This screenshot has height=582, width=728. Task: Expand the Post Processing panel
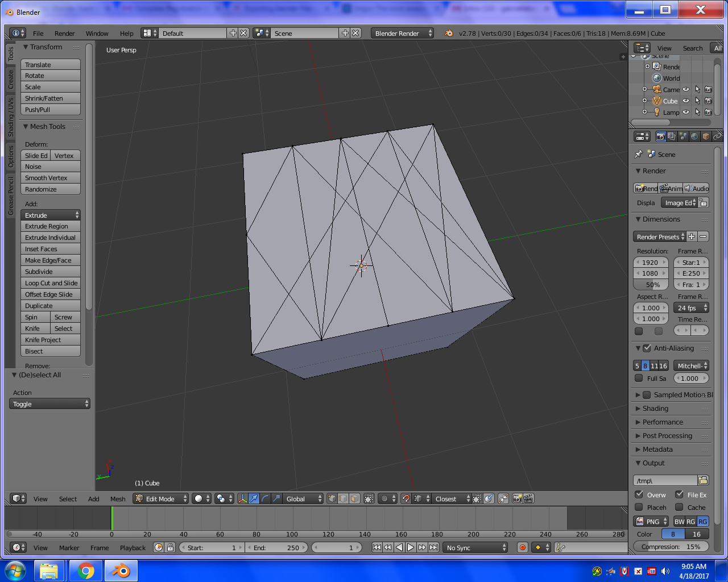[667, 435]
